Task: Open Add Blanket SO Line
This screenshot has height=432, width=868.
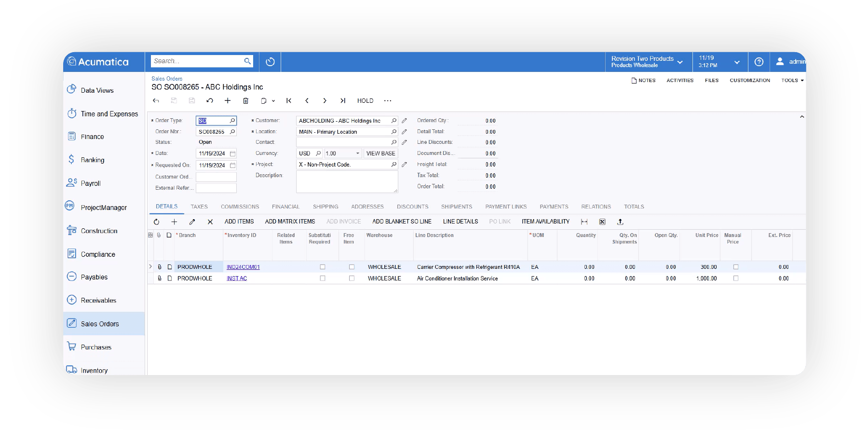Action: coord(402,222)
